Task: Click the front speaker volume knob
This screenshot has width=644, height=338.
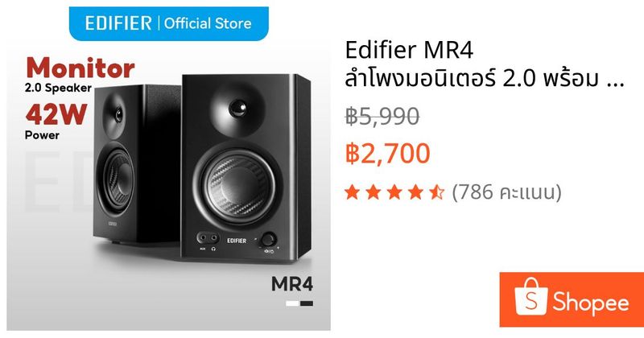Action: (268, 239)
